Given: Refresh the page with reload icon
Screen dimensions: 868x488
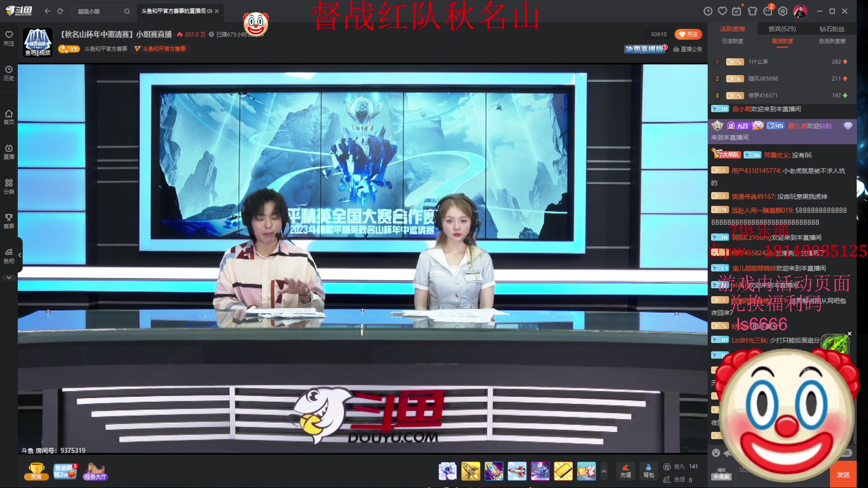Looking at the screenshot, I should click(x=60, y=11).
